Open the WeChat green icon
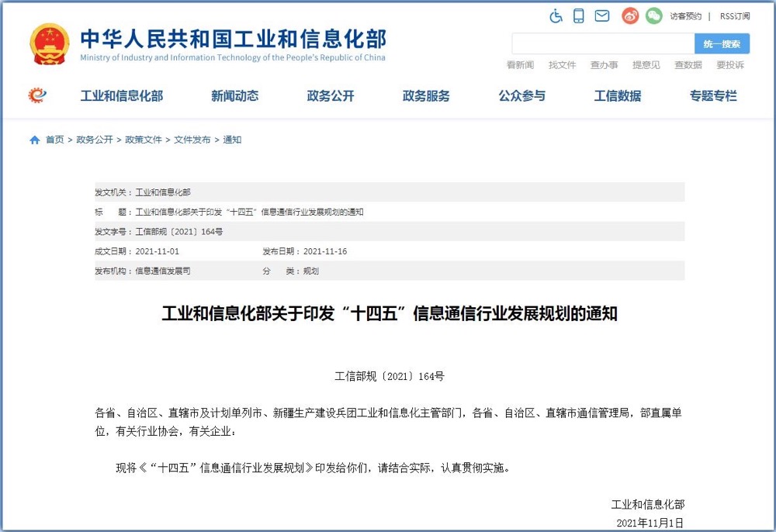This screenshot has height=532, width=776. click(653, 16)
